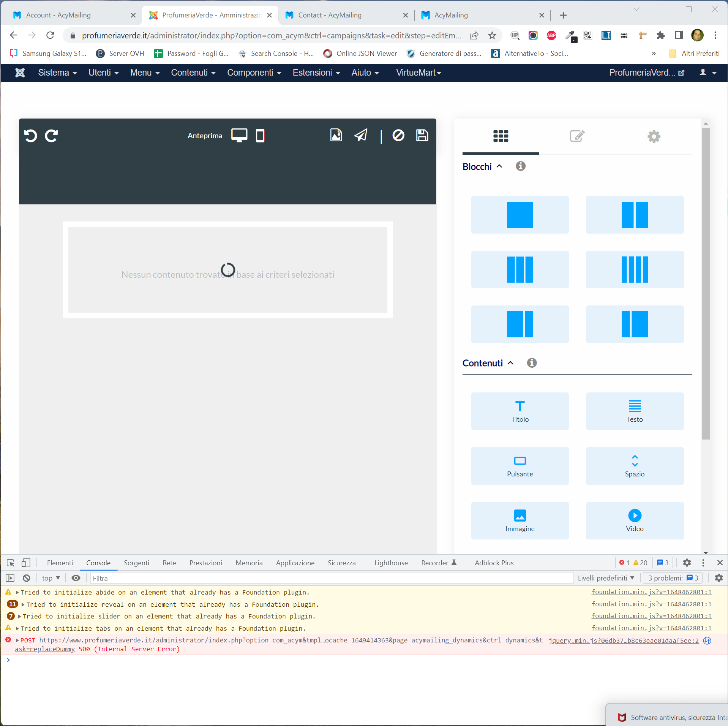This screenshot has width=728, height=726.
Task: Switch to Rete DevTools tab
Action: [x=169, y=563]
